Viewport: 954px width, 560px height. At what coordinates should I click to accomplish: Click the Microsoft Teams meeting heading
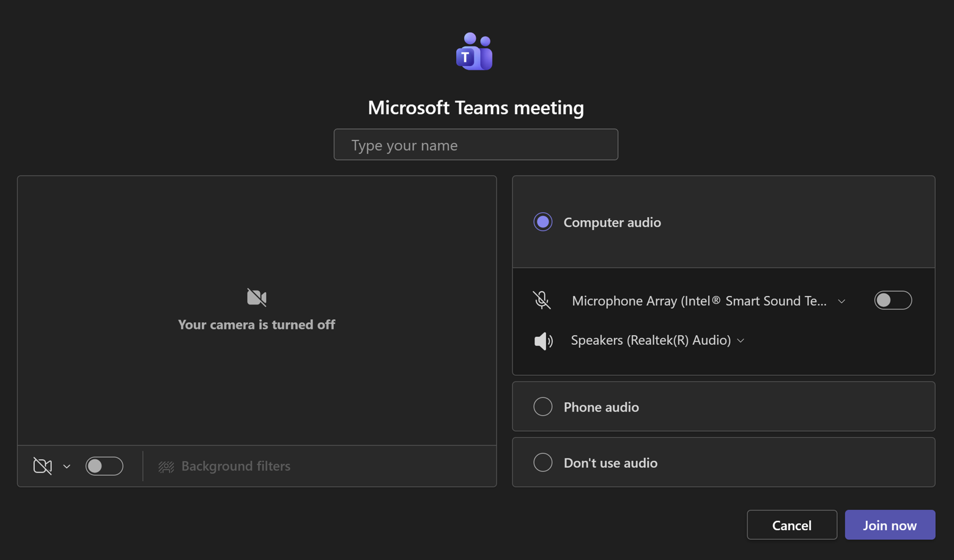tap(476, 108)
